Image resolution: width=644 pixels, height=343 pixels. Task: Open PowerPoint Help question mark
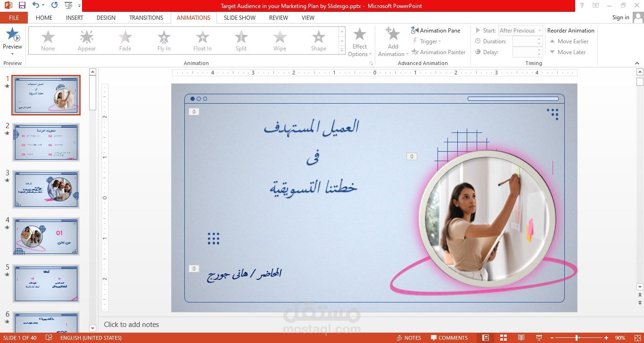click(582, 6)
